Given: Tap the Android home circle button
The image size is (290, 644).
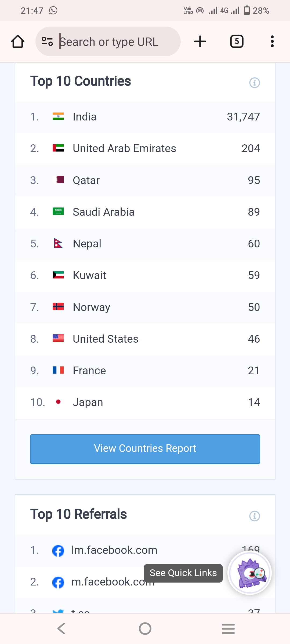Looking at the screenshot, I should click(x=145, y=628).
